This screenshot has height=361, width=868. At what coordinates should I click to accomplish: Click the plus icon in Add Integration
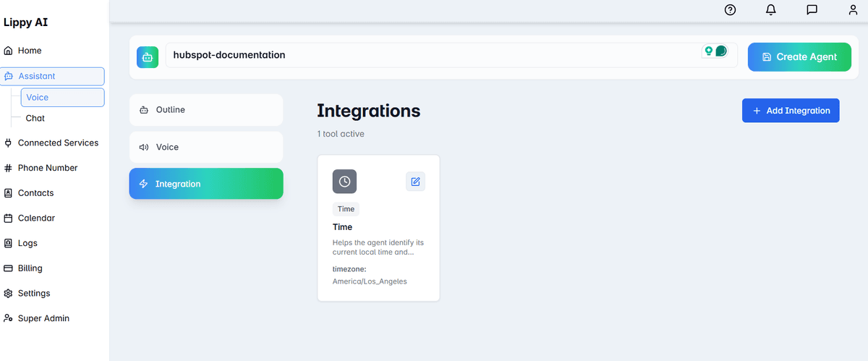[757, 111]
